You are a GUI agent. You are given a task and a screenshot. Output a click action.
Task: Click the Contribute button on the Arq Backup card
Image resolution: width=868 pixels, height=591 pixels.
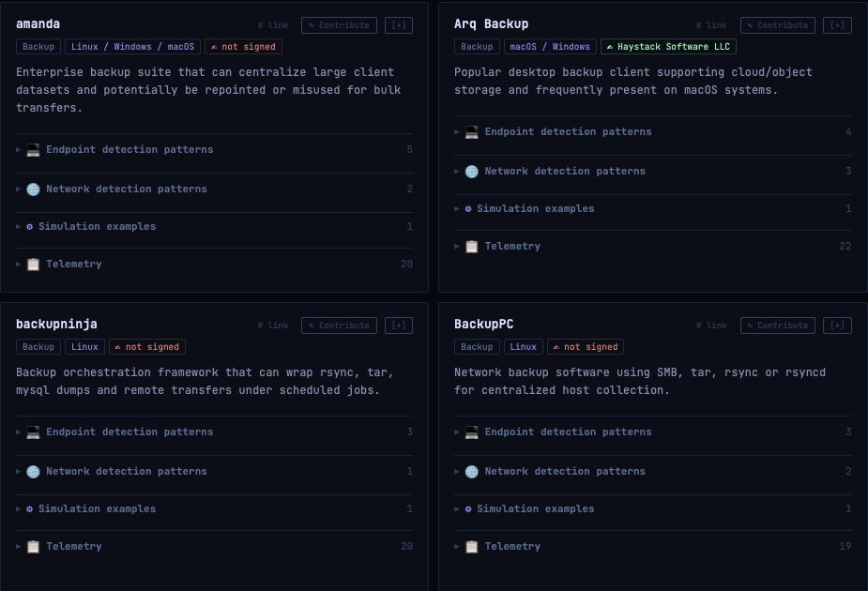[x=778, y=25]
